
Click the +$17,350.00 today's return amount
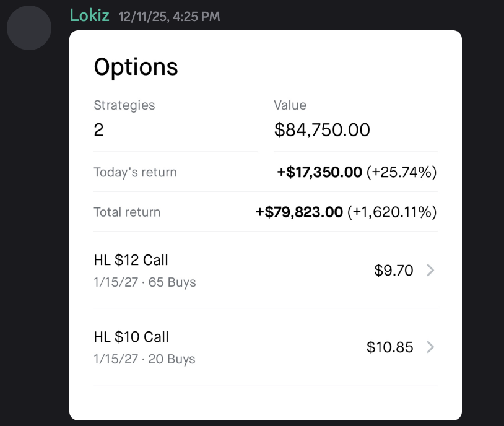coord(319,172)
